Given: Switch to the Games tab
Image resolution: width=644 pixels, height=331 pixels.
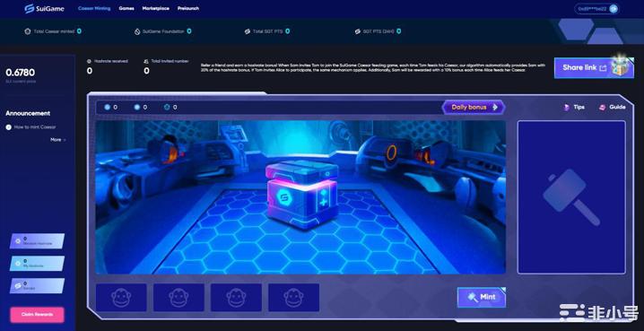Looking at the screenshot, I should coord(126,8).
